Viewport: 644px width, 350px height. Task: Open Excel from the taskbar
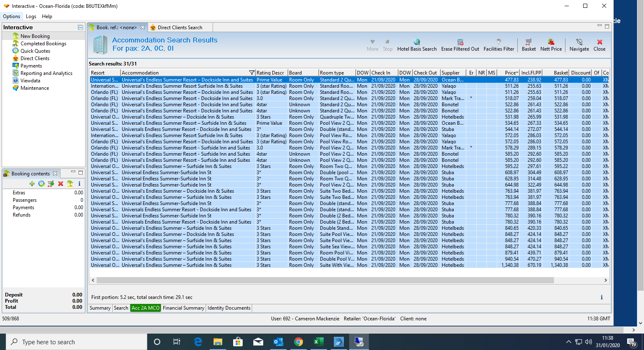[x=318, y=342]
